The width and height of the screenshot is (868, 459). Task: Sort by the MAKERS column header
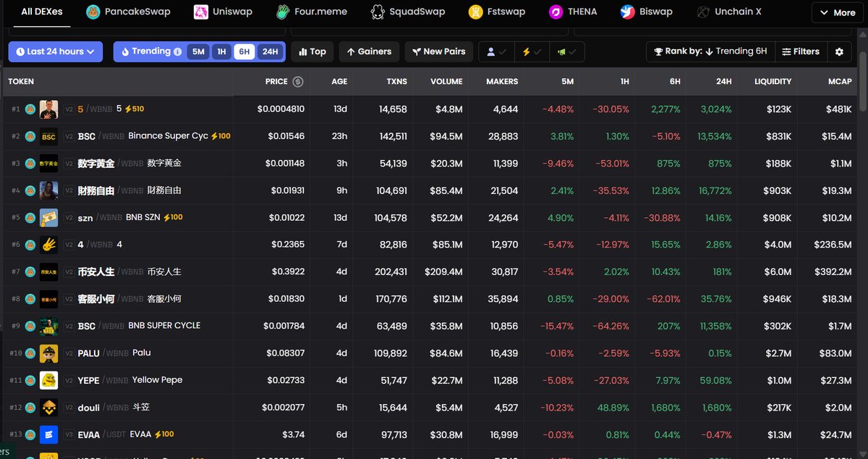click(x=502, y=82)
